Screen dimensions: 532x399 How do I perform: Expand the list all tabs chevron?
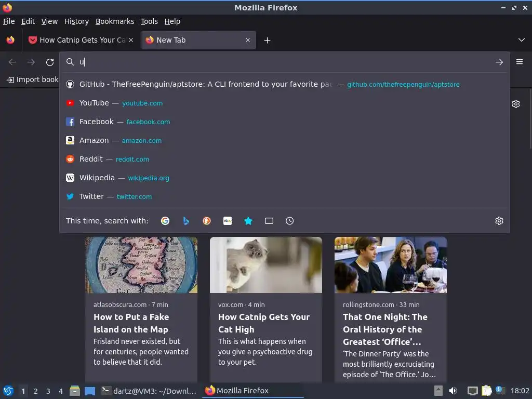[x=522, y=40]
